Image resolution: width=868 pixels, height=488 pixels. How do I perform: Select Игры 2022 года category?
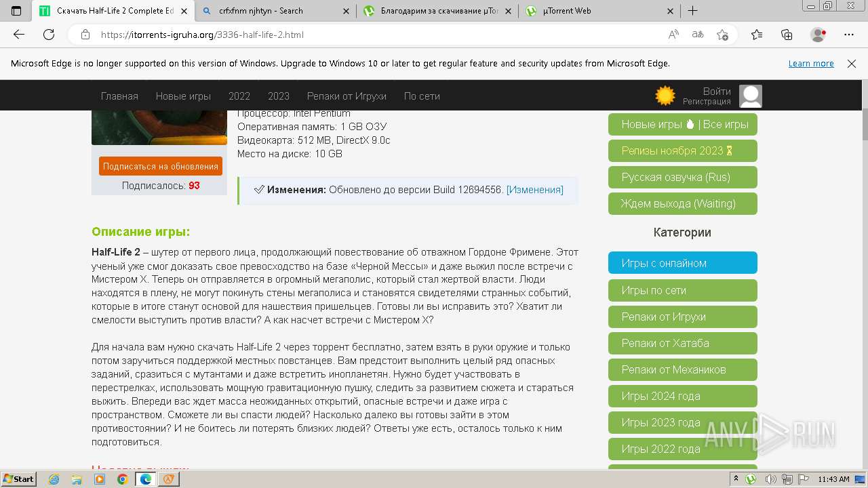(x=683, y=449)
